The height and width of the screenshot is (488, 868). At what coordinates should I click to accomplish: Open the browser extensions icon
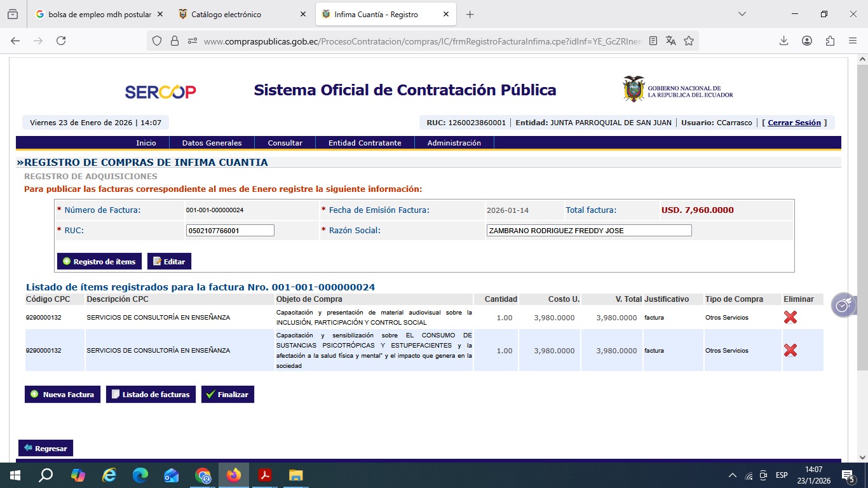tap(830, 41)
